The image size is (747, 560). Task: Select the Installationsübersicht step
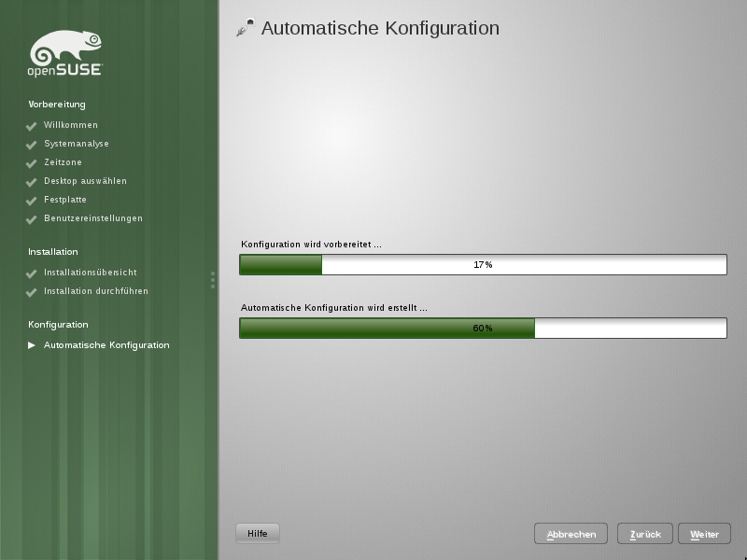91,273
